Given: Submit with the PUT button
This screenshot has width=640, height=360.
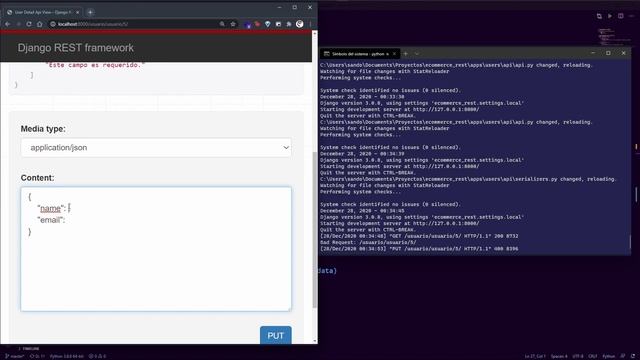Looking at the screenshot, I should [276, 336].
